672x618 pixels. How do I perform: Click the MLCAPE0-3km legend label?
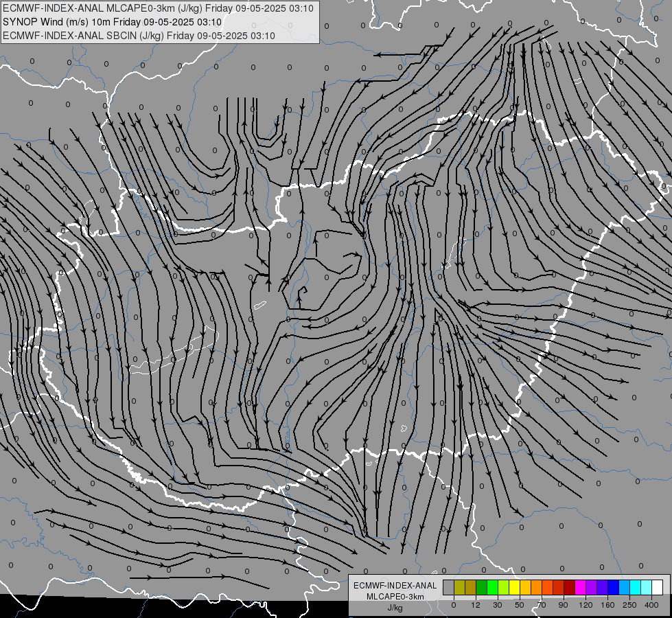click(x=395, y=597)
